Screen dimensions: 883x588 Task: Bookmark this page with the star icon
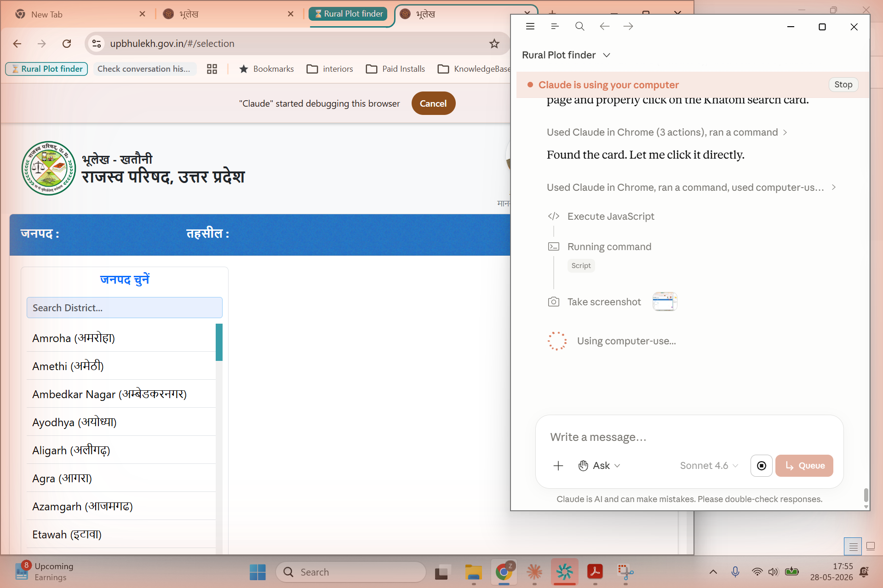pyautogui.click(x=494, y=44)
